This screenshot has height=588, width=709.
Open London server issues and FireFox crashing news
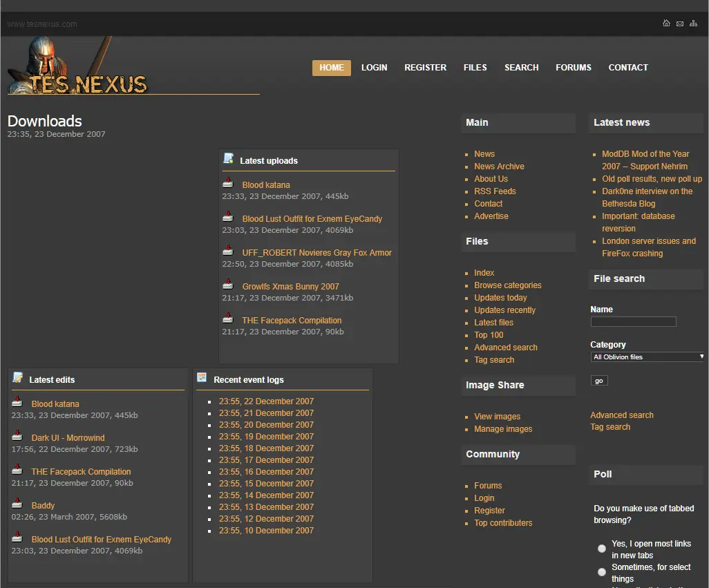(649, 247)
